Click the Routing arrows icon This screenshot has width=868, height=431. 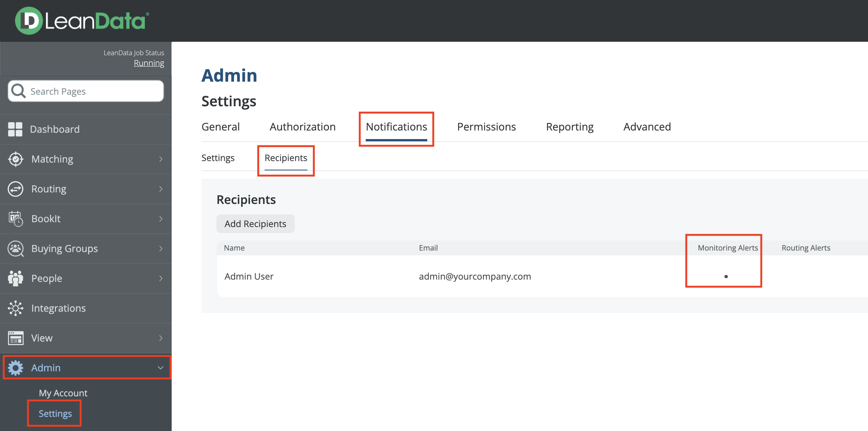[x=16, y=189]
